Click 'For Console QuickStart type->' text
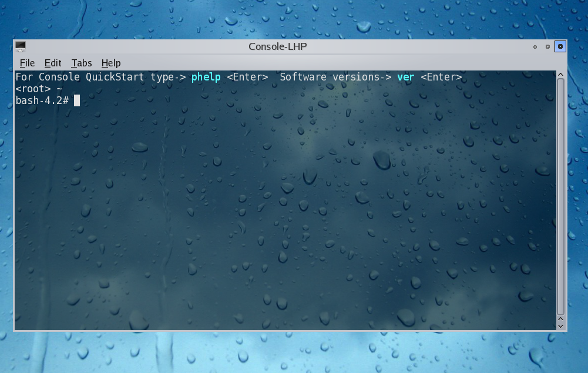Image resolution: width=588 pixels, height=373 pixels. (100, 77)
